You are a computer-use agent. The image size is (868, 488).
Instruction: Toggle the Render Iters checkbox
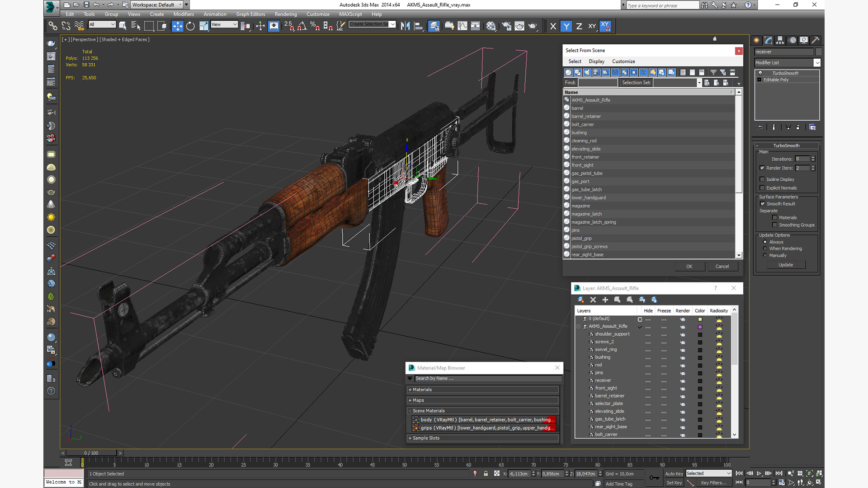762,168
